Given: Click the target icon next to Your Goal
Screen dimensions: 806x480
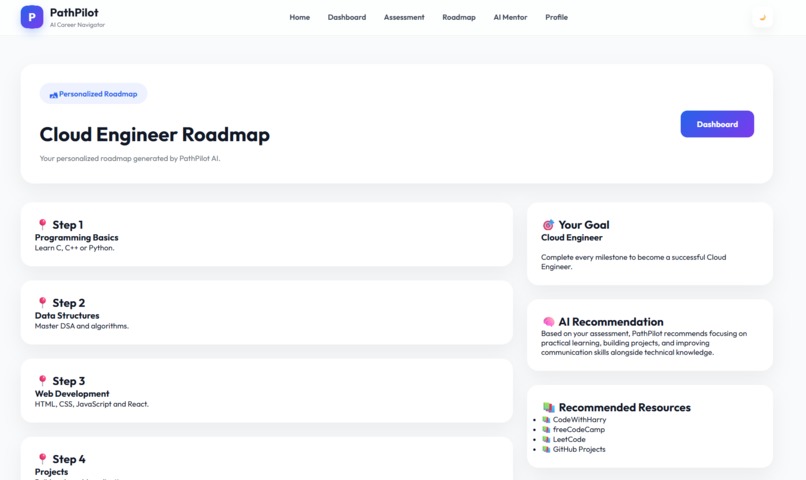Looking at the screenshot, I should pos(548,225).
